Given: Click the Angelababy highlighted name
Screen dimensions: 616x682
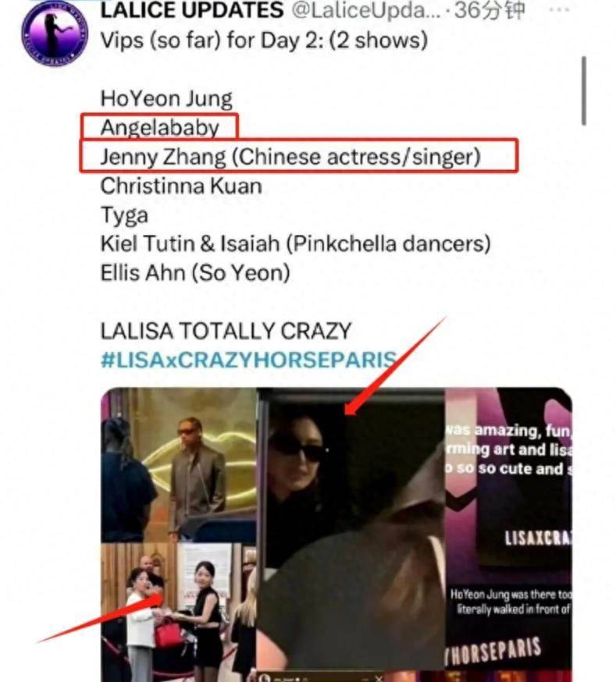Looking at the screenshot, I should [x=159, y=127].
